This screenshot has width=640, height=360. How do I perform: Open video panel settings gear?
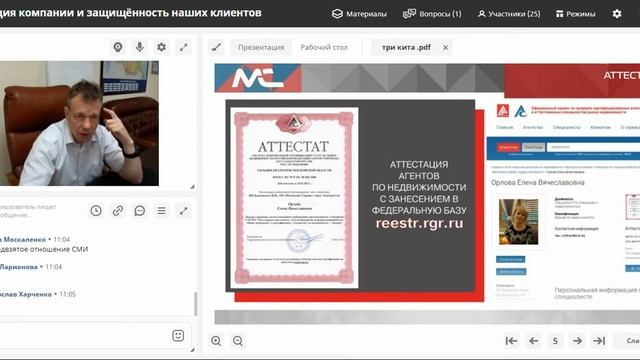(x=162, y=47)
